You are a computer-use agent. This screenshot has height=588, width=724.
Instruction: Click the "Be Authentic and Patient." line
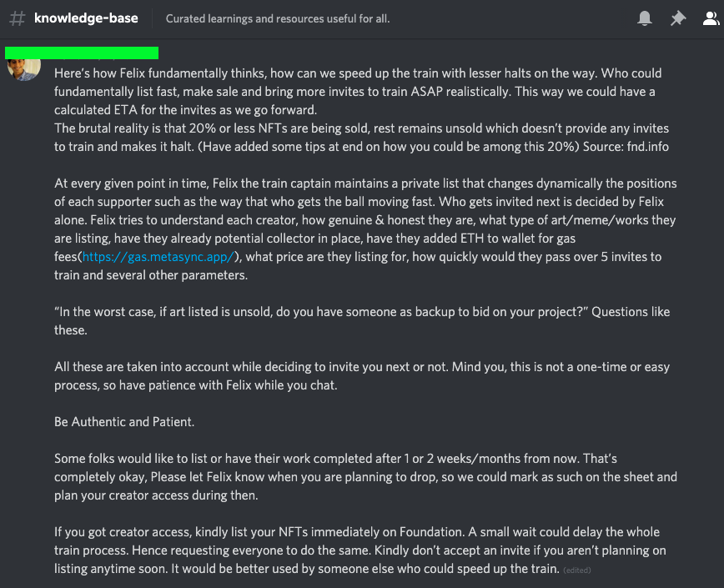[x=124, y=422]
